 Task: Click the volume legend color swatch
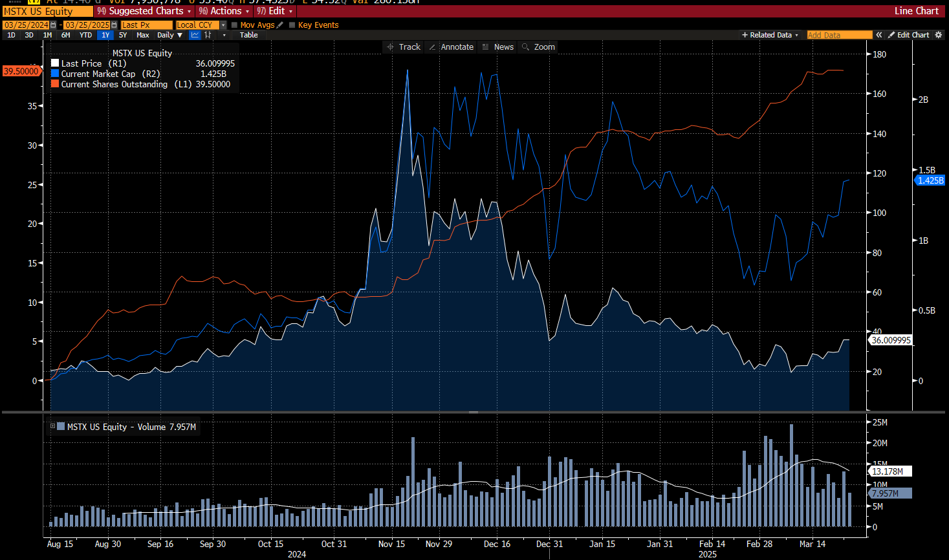pyautogui.click(x=61, y=426)
